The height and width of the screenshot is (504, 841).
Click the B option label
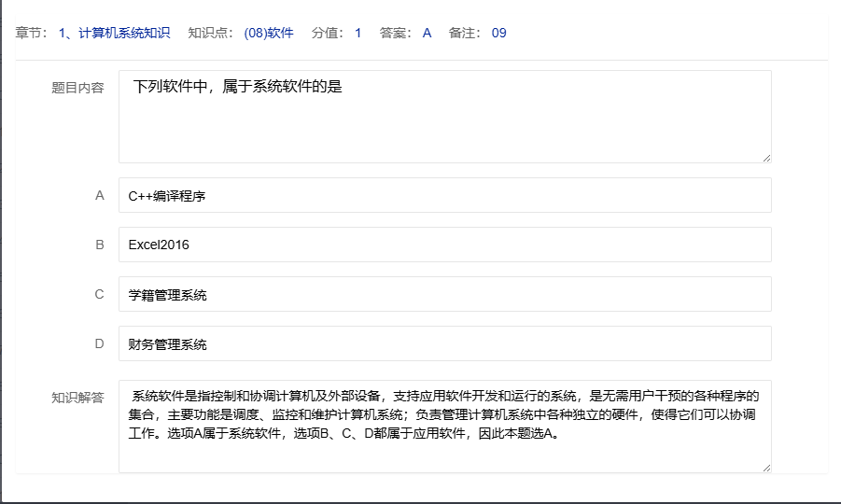coord(100,245)
